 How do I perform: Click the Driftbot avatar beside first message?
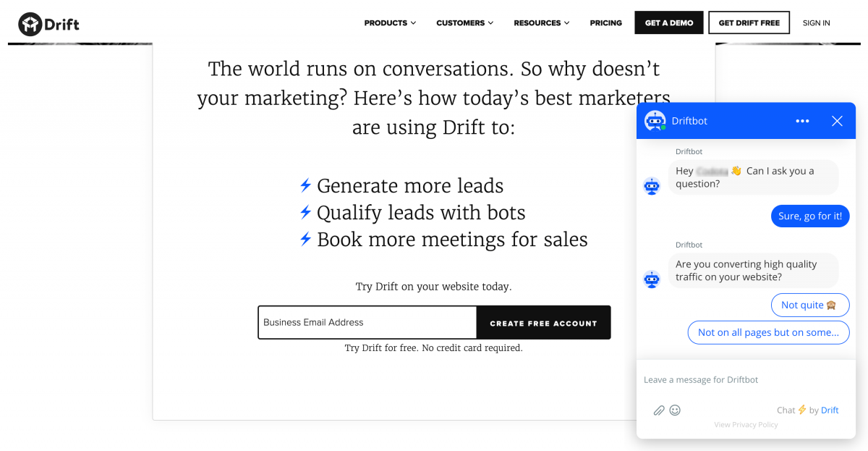[x=652, y=186]
